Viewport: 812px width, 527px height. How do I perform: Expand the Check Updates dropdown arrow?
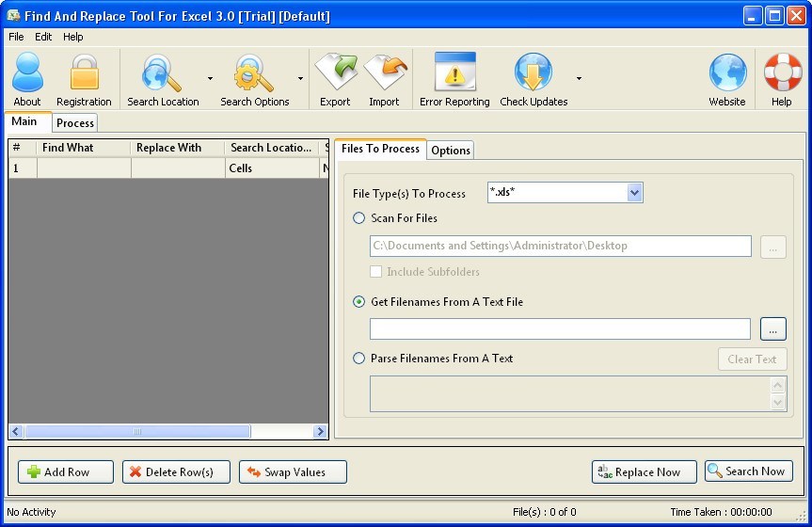pos(579,78)
